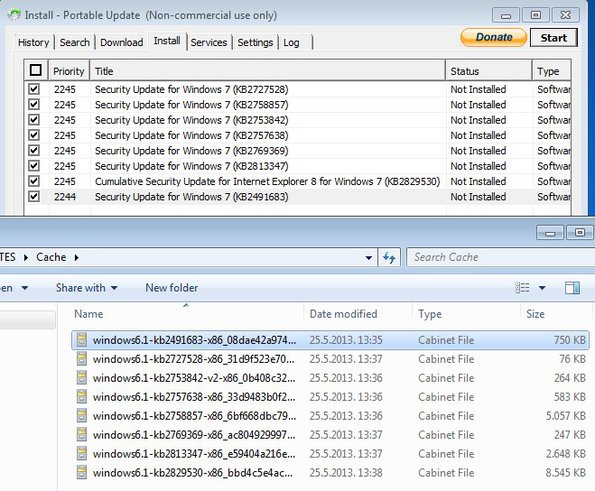This screenshot has width=595, height=491.
Task: Sort updates by Status column
Action: [x=489, y=71]
